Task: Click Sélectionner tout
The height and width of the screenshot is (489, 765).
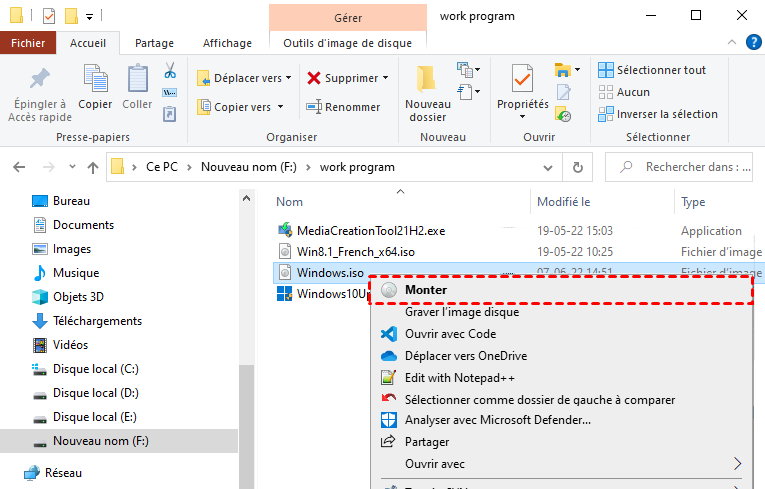Action: (x=652, y=70)
